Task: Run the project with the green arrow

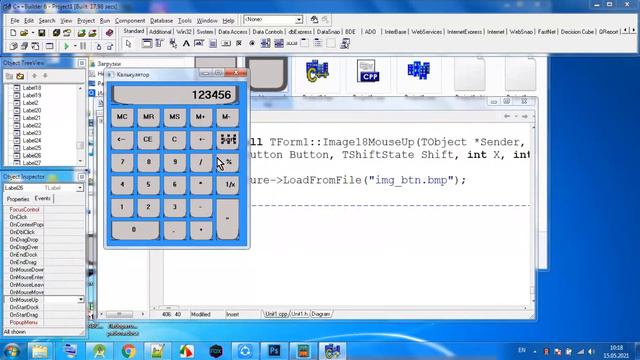Action: (x=66, y=46)
